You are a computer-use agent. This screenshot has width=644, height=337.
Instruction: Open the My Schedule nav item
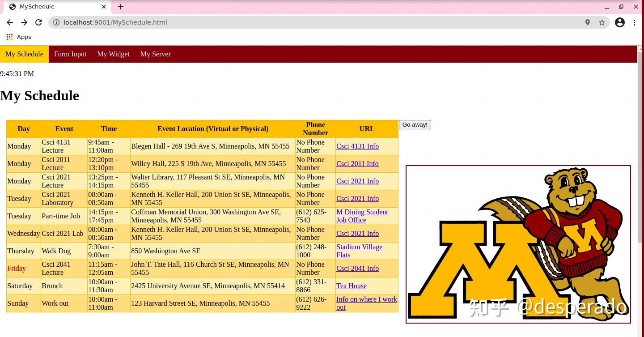[24, 54]
